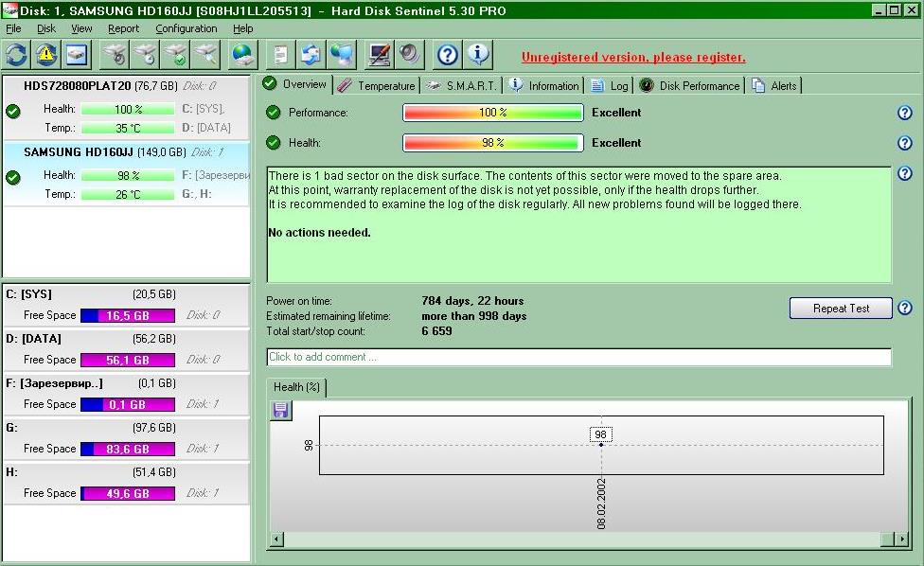Click '784 days, 22 hours' power on value

tap(472, 301)
